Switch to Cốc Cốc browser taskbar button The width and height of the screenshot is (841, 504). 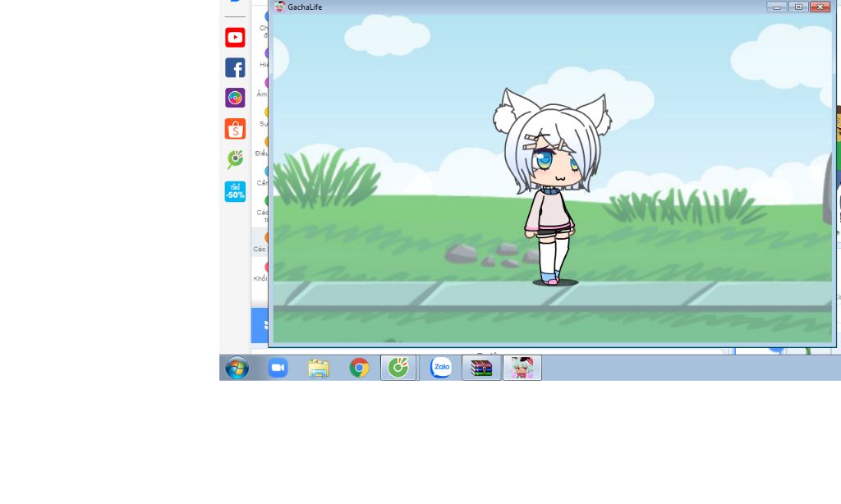[398, 368]
